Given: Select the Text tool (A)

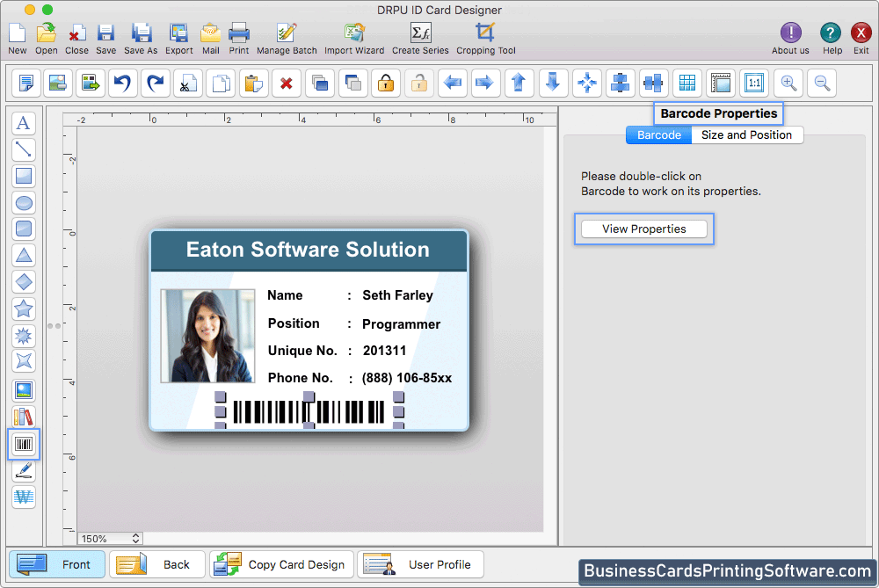Looking at the screenshot, I should (24, 123).
